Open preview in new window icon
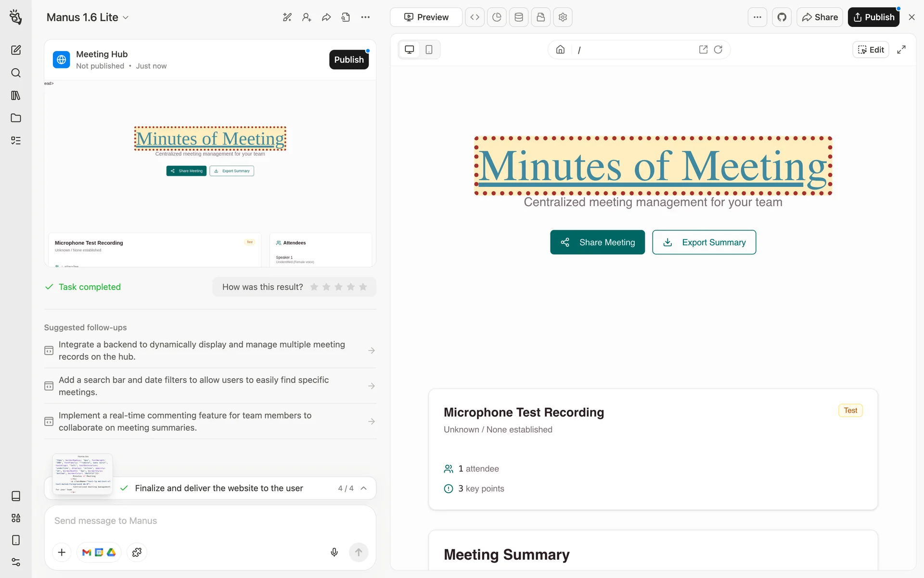924x578 pixels. (x=703, y=50)
